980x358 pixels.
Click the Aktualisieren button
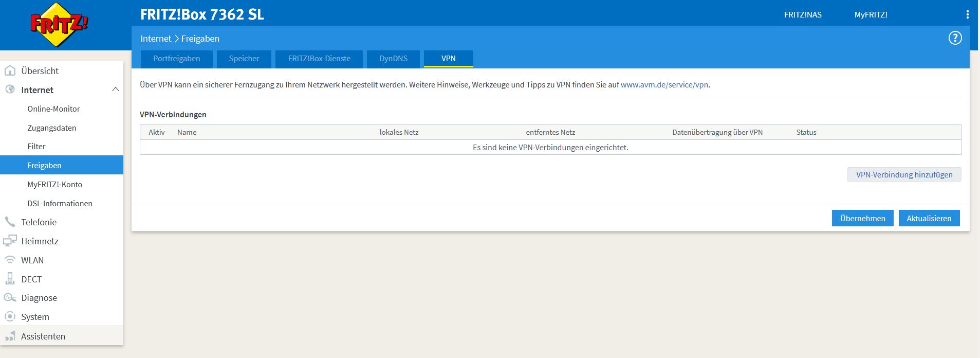pyautogui.click(x=929, y=218)
